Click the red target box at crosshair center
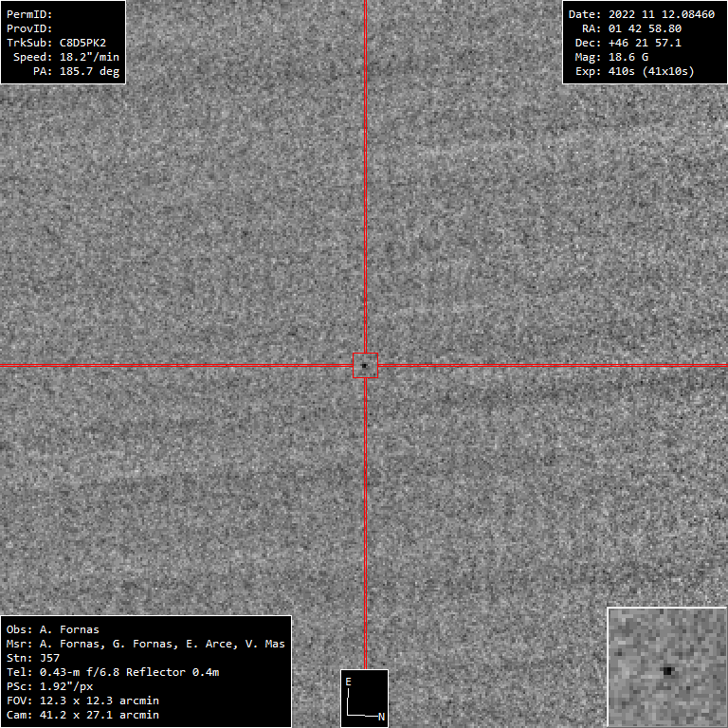The image size is (728, 728). [x=365, y=365]
